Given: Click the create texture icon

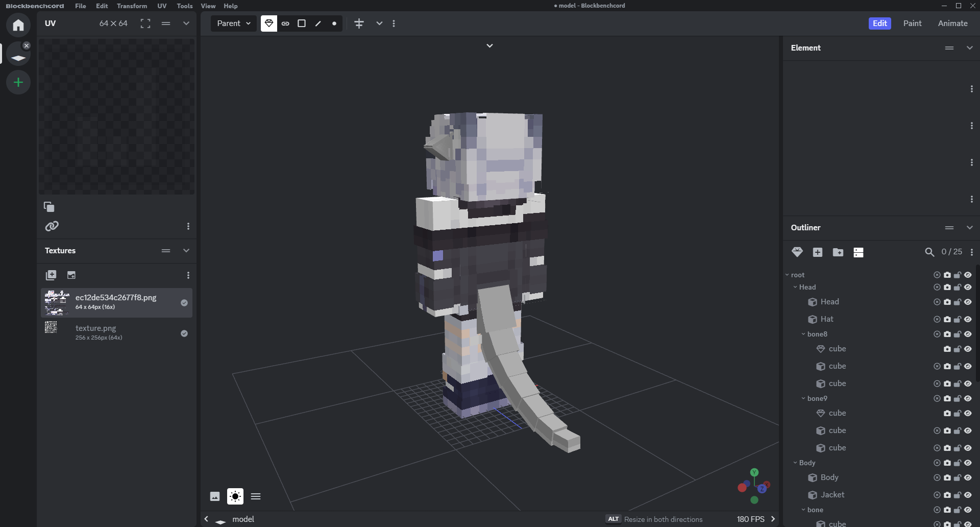Looking at the screenshot, I should pyautogui.click(x=71, y=275).
